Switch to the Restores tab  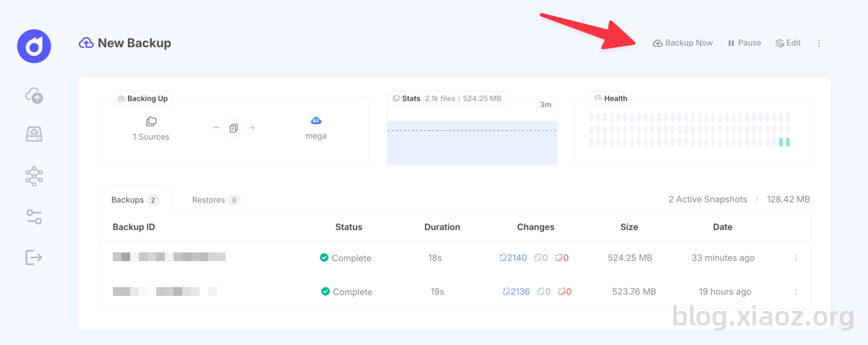(216, 200)
